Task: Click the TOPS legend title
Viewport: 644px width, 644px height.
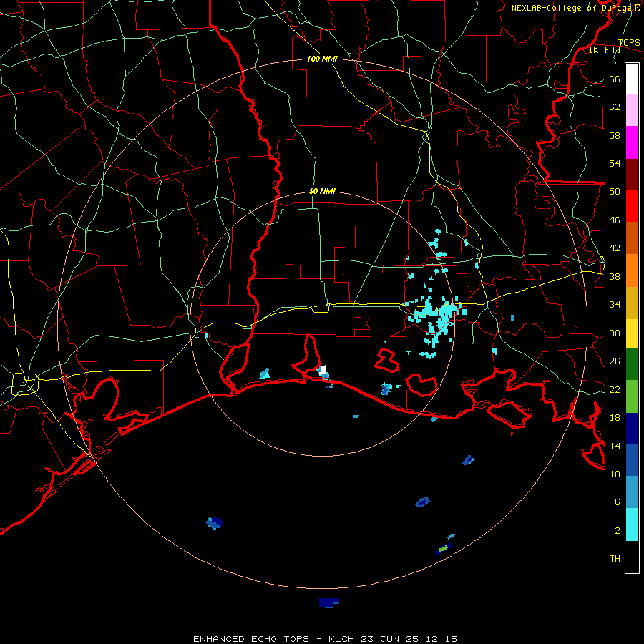Action: 629,43
